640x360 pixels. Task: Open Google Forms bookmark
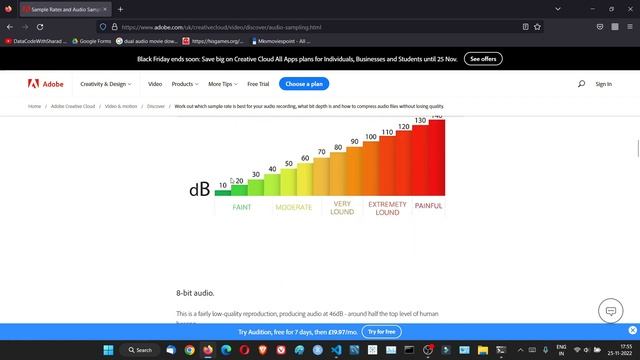(x=91, y=41)
